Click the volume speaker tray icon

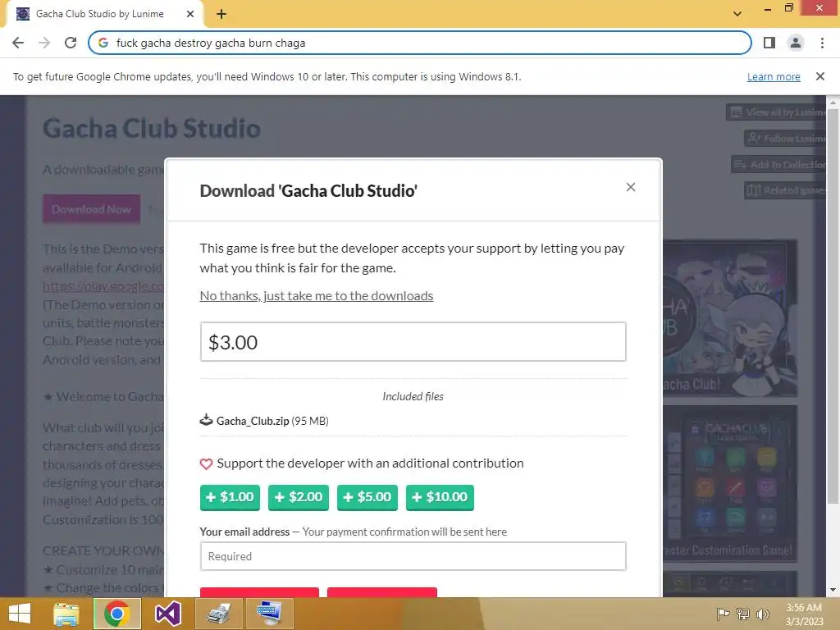[x=762, y=614]
